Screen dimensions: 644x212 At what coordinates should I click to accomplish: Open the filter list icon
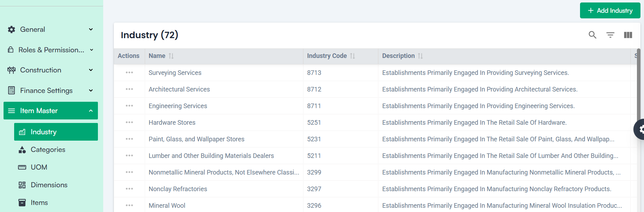point(610,35)
